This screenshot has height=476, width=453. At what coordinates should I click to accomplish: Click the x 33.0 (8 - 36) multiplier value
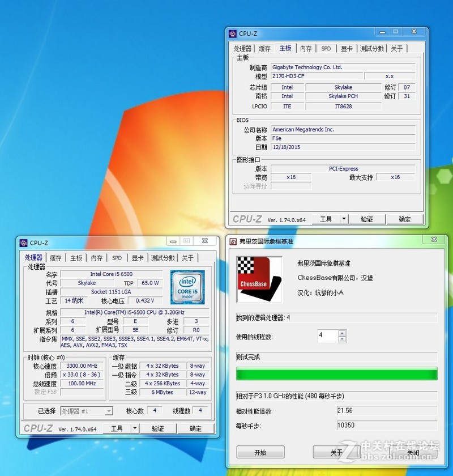(82, 375)
